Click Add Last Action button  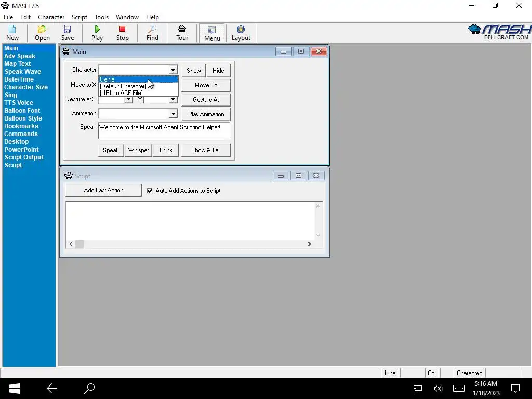click(103, 190)
